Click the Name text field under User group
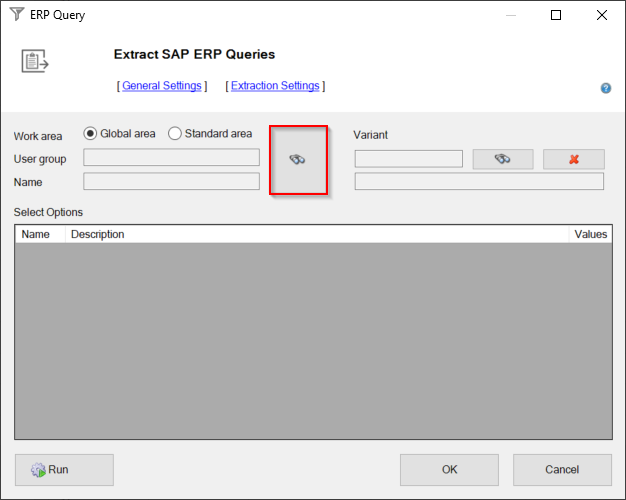This screenshot has height=500, width=626. coord(171,181)
